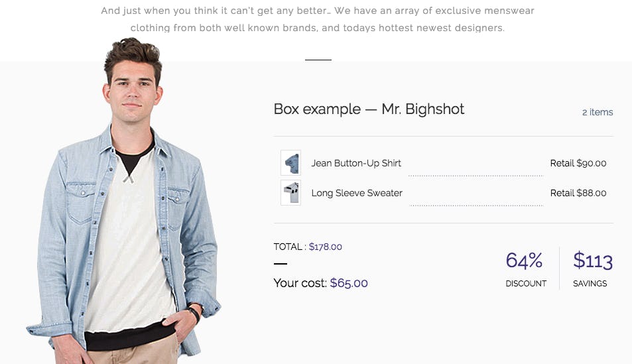
Task: Select the Jean Button-Up Shirt item name
Action: pyautogui.click(x=356, y=163)
